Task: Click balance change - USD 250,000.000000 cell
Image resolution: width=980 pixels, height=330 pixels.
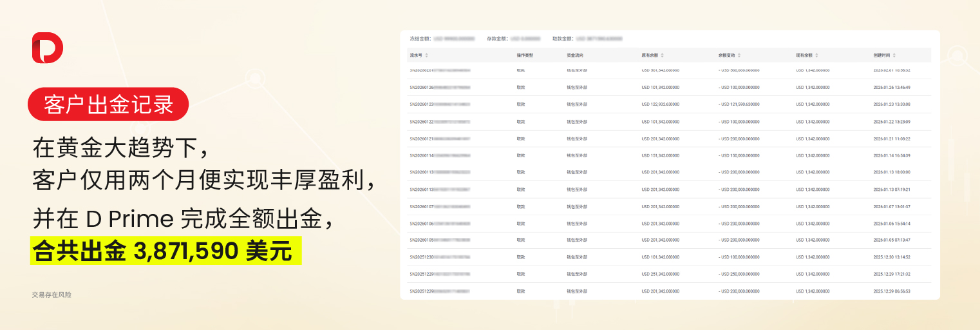Action: [x=739, y=274]
